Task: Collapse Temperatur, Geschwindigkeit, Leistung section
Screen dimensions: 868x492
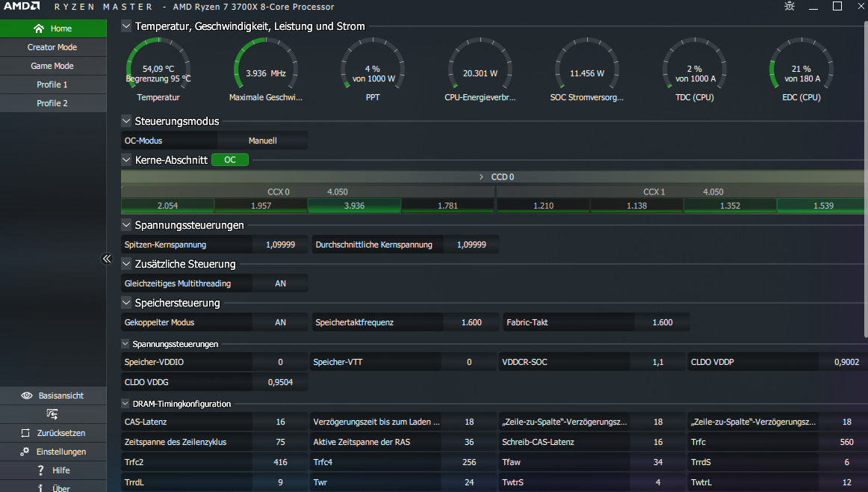Action: click(x=126, y=26)
